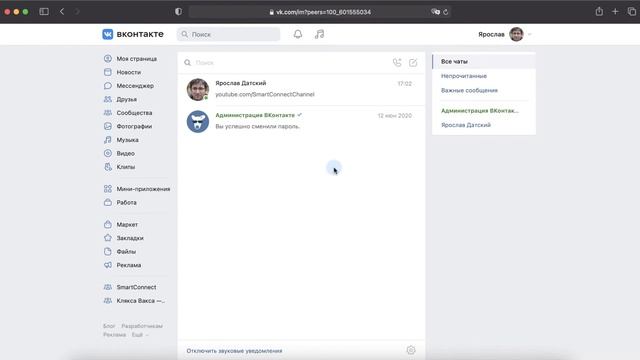This screenshot has height=360, width=640.
Task: Click the VKontakte logo
Action: pos(133,34)
